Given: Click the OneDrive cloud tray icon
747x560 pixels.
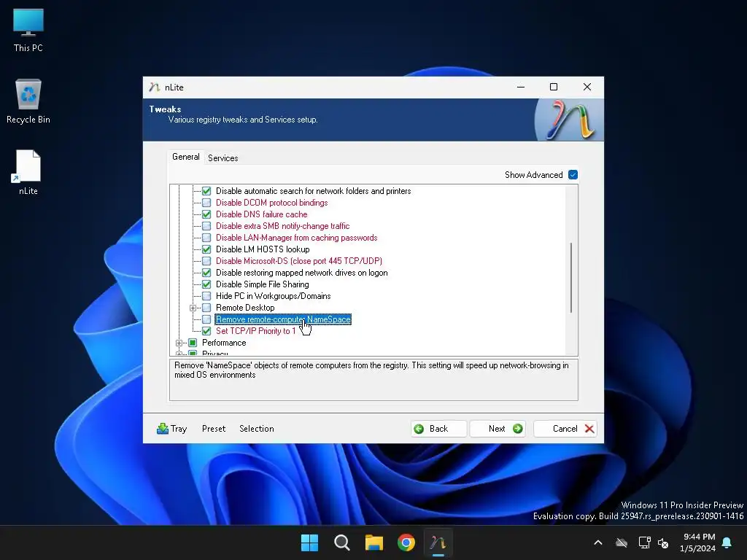Looking at the screenshot, I should [622, 542].
